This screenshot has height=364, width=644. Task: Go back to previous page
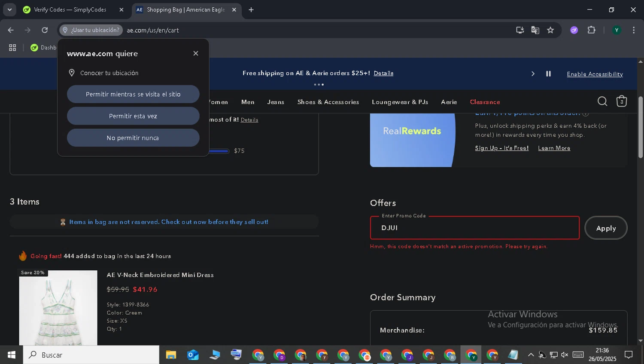11,30
